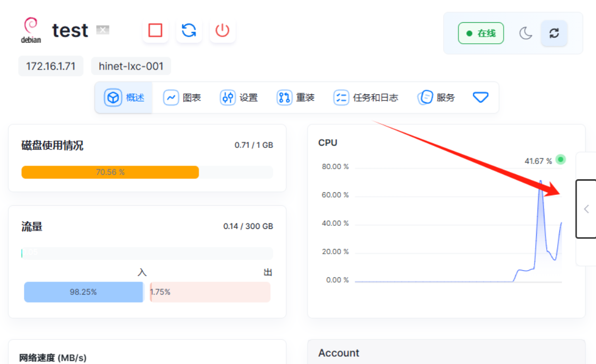Expand the side panel using the left chevron
Screen dimensions: 596x364
click(586, 209)
